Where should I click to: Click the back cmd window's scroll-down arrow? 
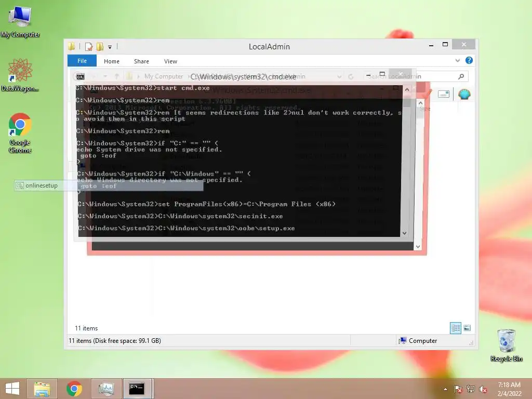tap(418, 247)
